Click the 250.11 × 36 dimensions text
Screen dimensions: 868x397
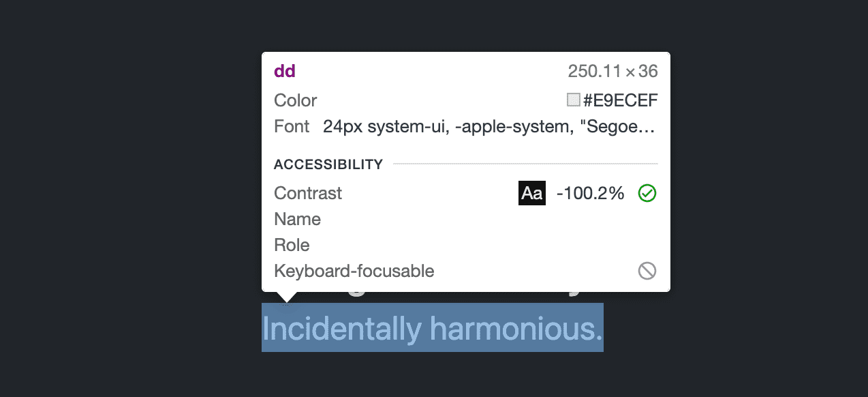pyautogui.click(x=613, y=70)
